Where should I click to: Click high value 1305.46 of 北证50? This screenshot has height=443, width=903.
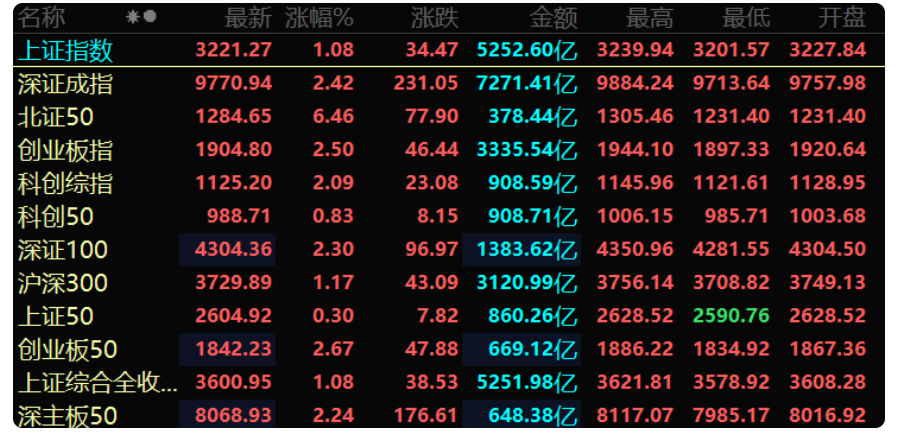pyautogui.click(x=635, y=117)
